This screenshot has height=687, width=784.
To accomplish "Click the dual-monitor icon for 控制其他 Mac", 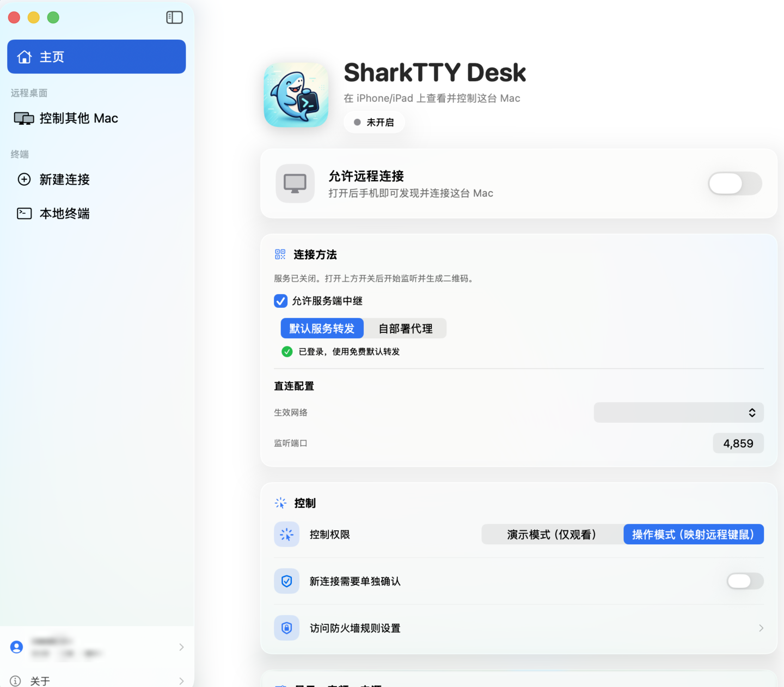I will click(24, 118).
